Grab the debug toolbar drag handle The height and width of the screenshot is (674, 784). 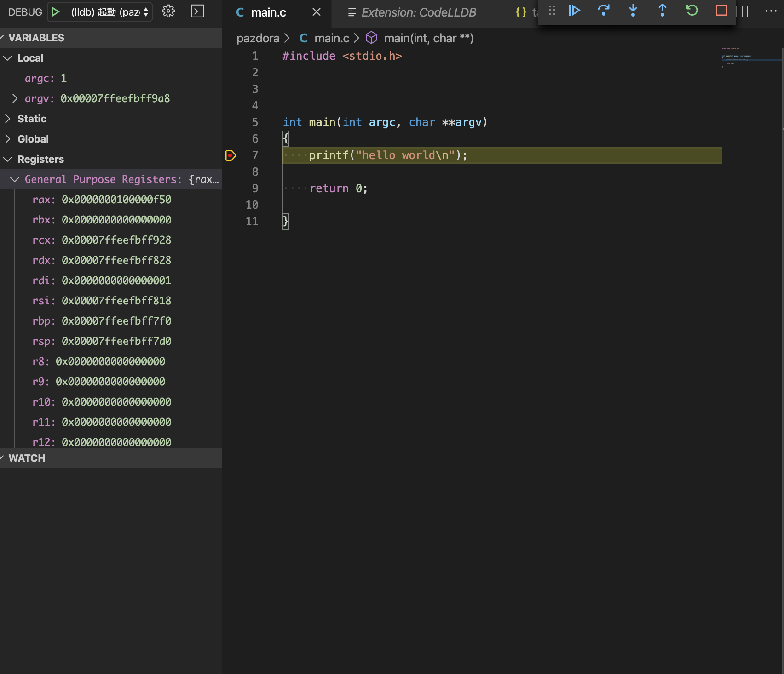click(552, 11)
